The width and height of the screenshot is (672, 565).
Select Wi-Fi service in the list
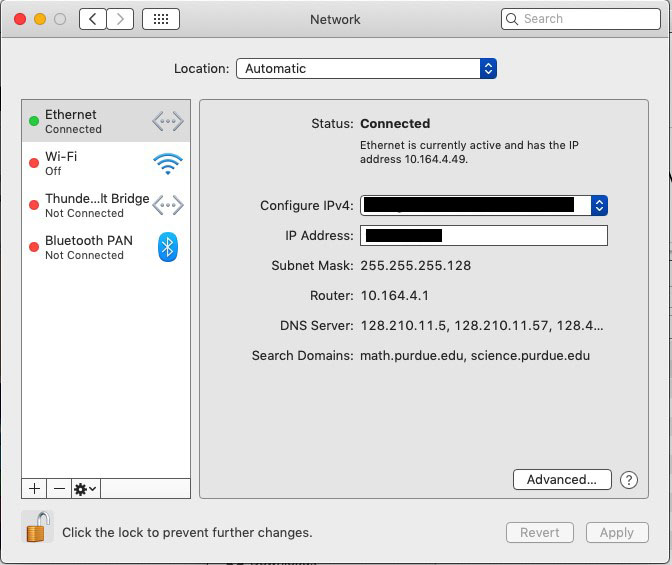pyautogui.click(x=90, y=164)
